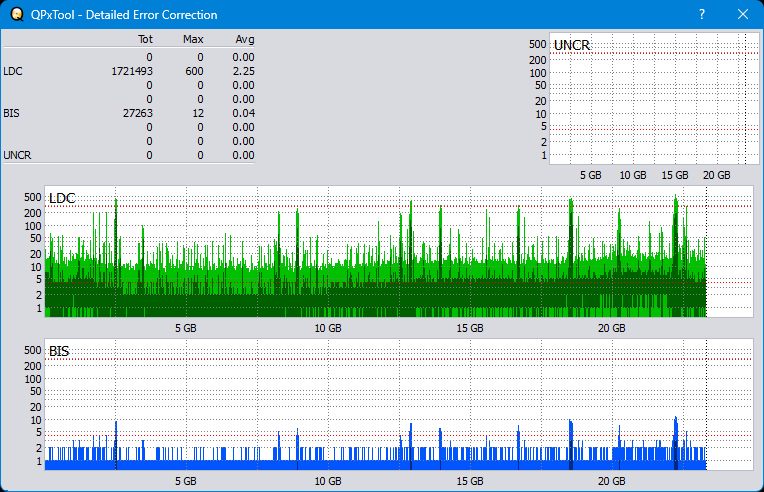This screenshot has width=764, height=492.
Task: Select LDC average value 2.25
Action: 244,71
